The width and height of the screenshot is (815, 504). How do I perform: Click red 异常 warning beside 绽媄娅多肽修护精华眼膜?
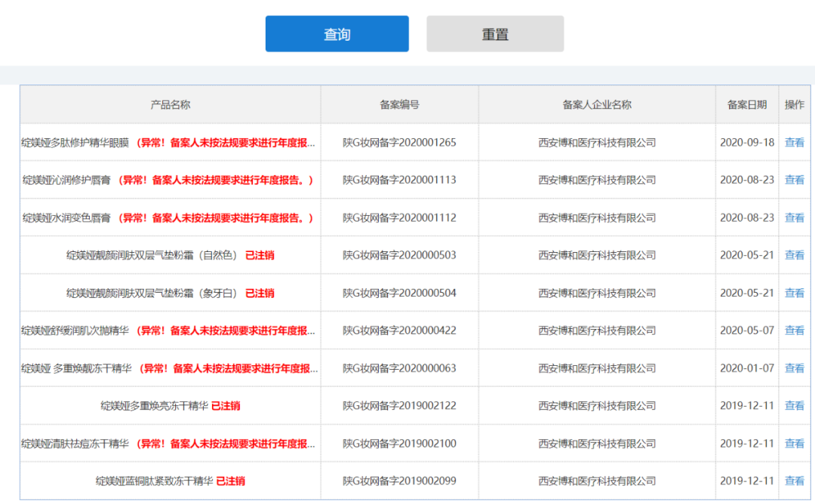[x=225, y=143]
